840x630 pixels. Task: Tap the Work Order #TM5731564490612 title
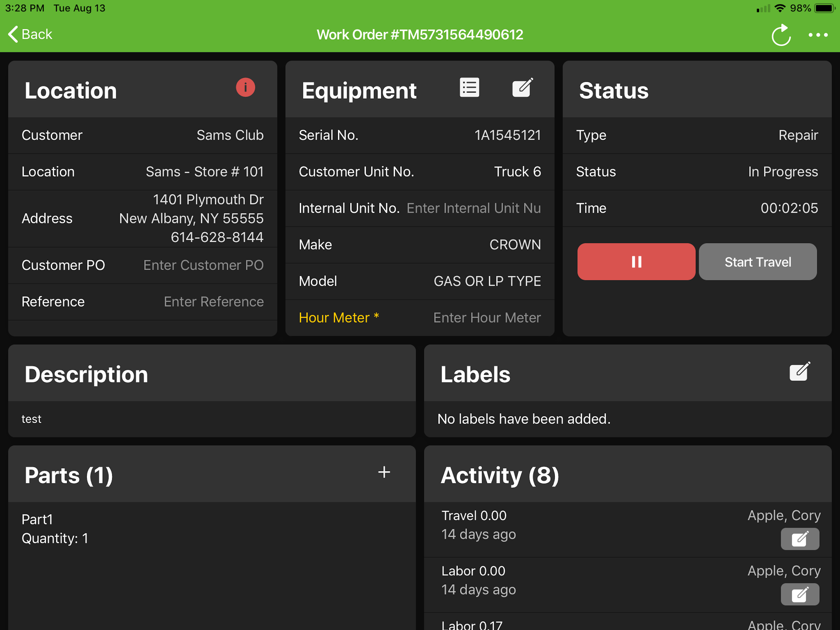pyautogui.click(x=420, y=34)
